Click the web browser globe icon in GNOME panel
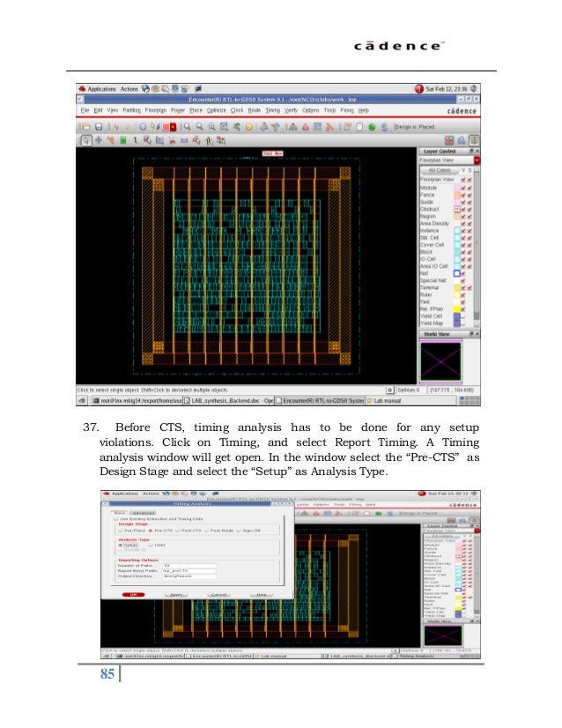 pos(145,89)
